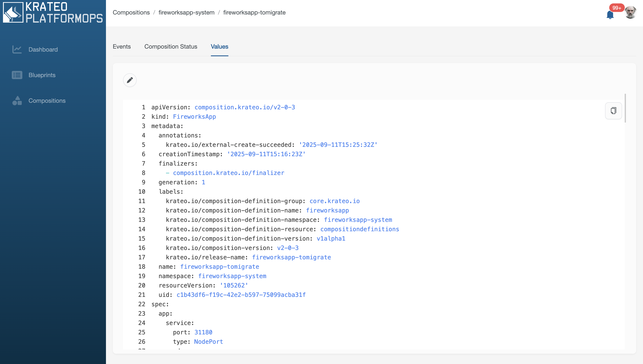The height and width of the screenshot is (364, 643).
Task: Click the pencil edit icon
Action: 130,80
